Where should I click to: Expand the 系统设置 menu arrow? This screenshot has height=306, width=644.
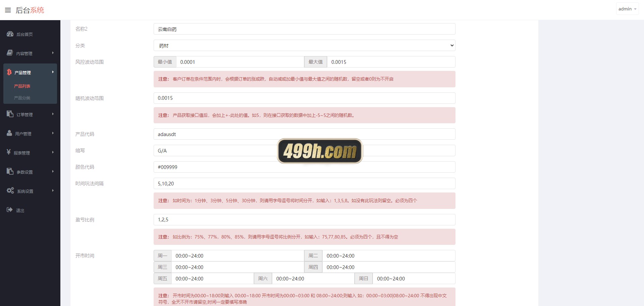click(x=53, y=191)
